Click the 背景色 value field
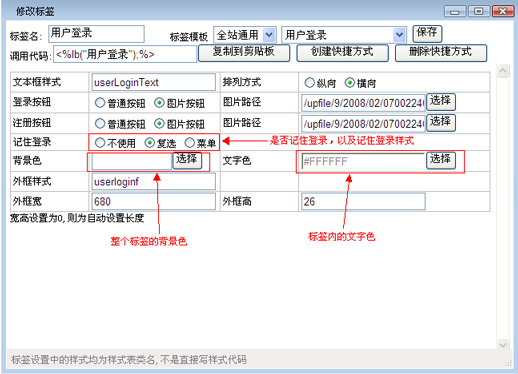Image resolution: width=518 pixels, height=374 pixels. 132,162
